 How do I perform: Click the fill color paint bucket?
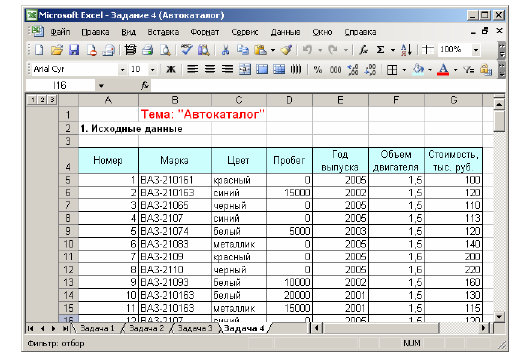[418, 69]
